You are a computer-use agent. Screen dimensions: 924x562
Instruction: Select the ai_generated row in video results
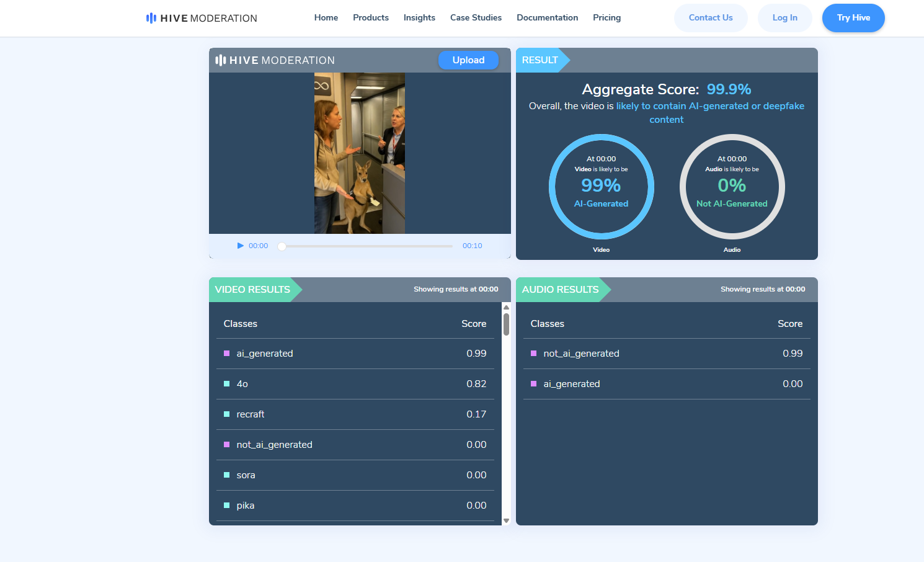pos(355,354)
